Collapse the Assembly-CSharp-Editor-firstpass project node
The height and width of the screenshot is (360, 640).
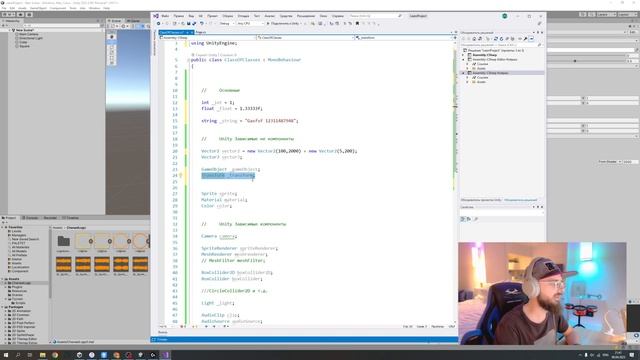click(x=464, y=60)
